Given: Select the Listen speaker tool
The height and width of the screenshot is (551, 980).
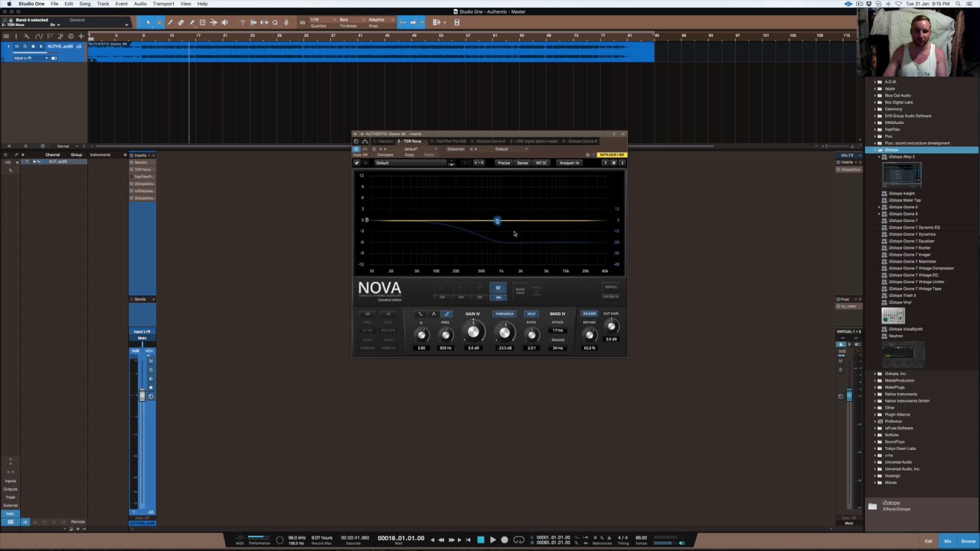Looking at the screenshot, I should [224, 22].
